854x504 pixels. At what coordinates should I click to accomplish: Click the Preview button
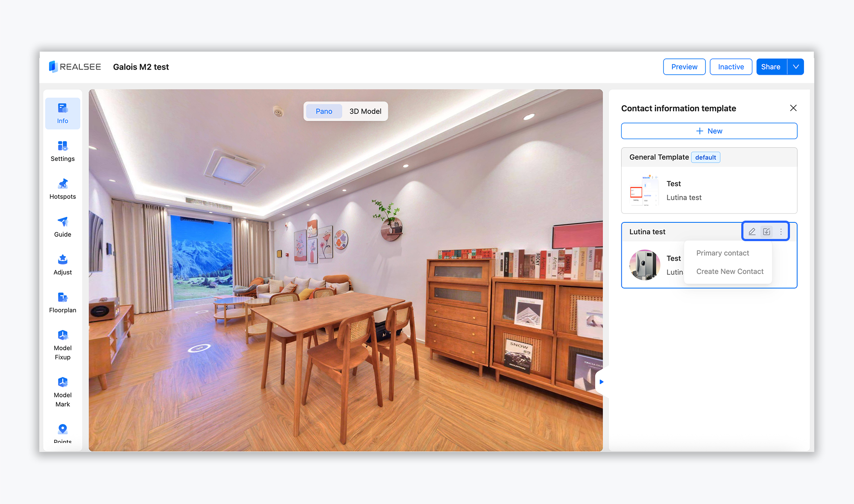pos(684,67)
